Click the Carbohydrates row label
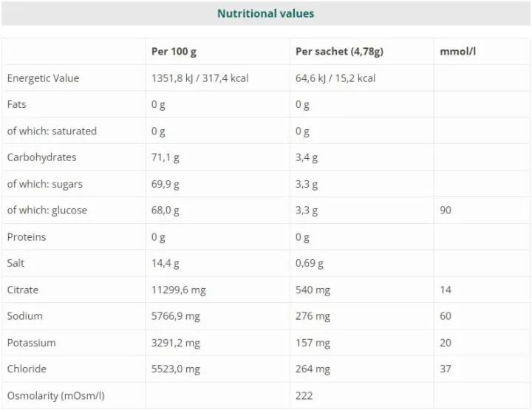This screenshot has height=410, width=532. (41, 157)
